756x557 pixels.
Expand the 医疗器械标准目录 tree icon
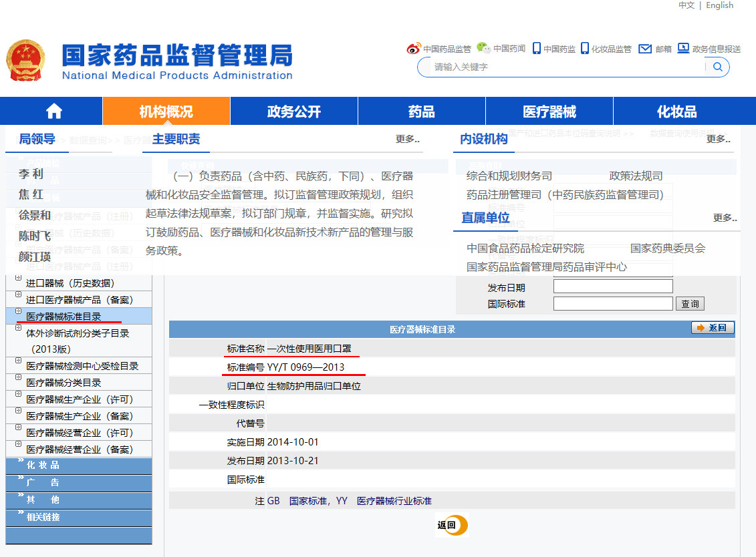18,311
